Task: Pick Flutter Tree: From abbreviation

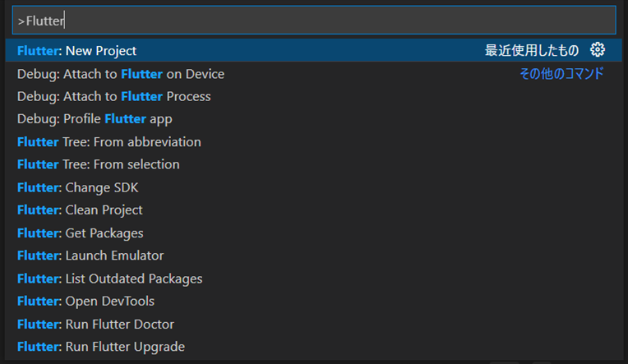Action: point(109,142)
